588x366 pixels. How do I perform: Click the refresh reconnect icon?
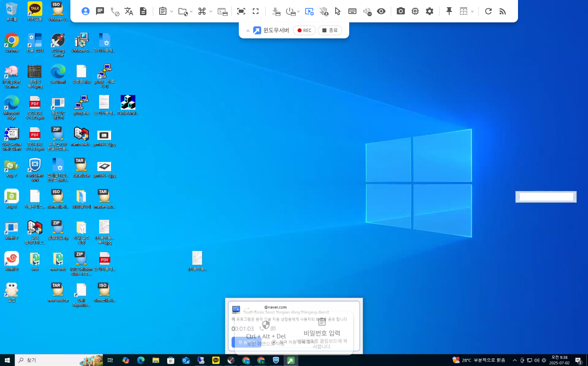tap(488, 11)
